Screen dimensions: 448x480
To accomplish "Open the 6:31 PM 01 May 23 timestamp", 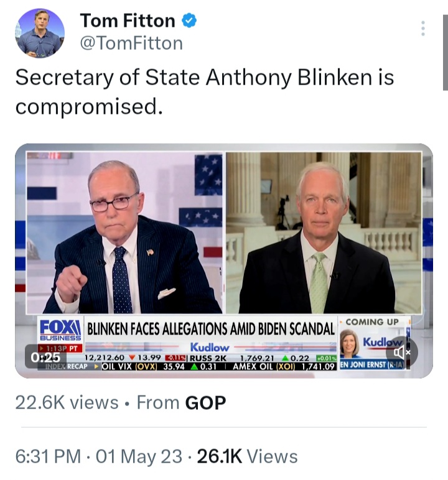I will tap(99, 457).
